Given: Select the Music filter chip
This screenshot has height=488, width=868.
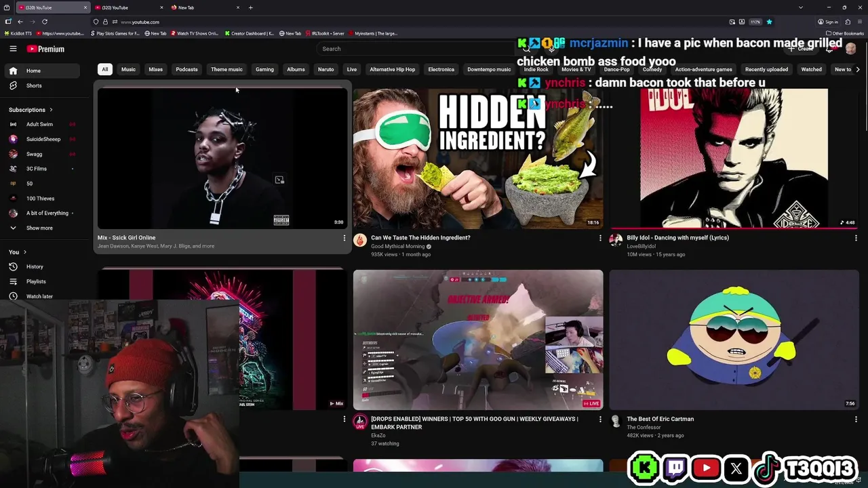Looking at the screenshot, I should pos(128,69).
